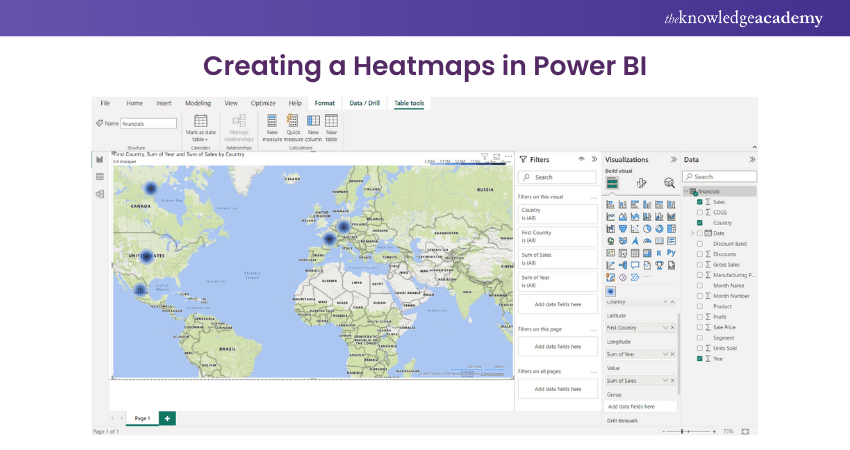The height and width of the screenshot is (450, 850).
Task: Add a new page with plus button
Action: (x=167, y=418)
